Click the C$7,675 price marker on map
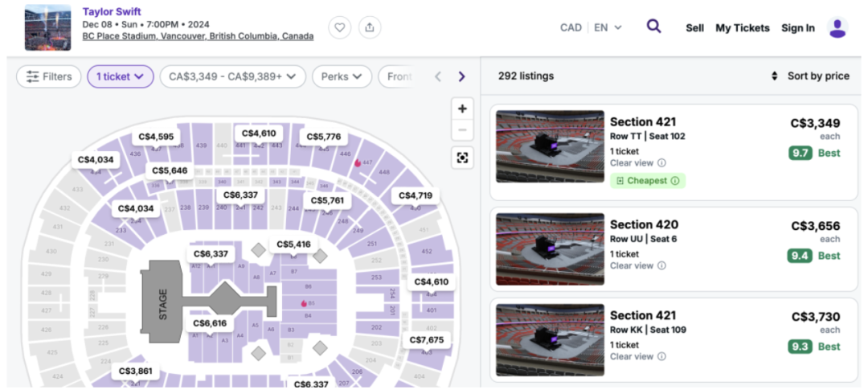The height and width of the screenshot is (390, 868). 426,339
